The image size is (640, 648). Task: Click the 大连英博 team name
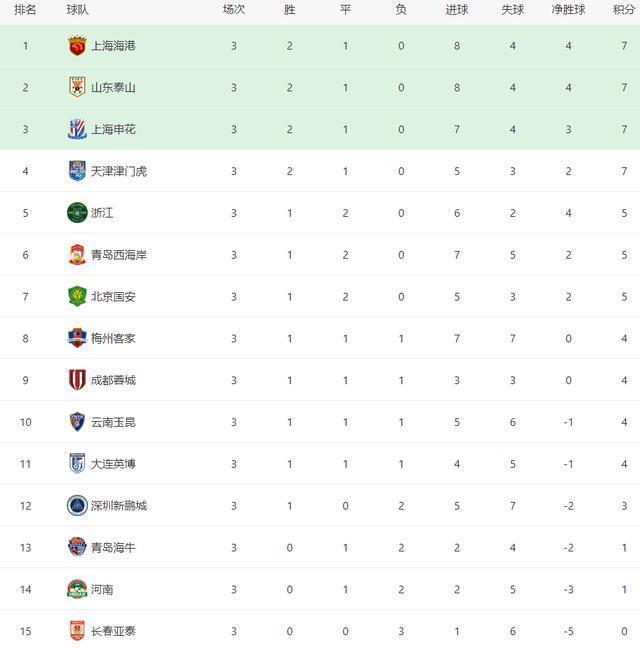tap(113, 464)
